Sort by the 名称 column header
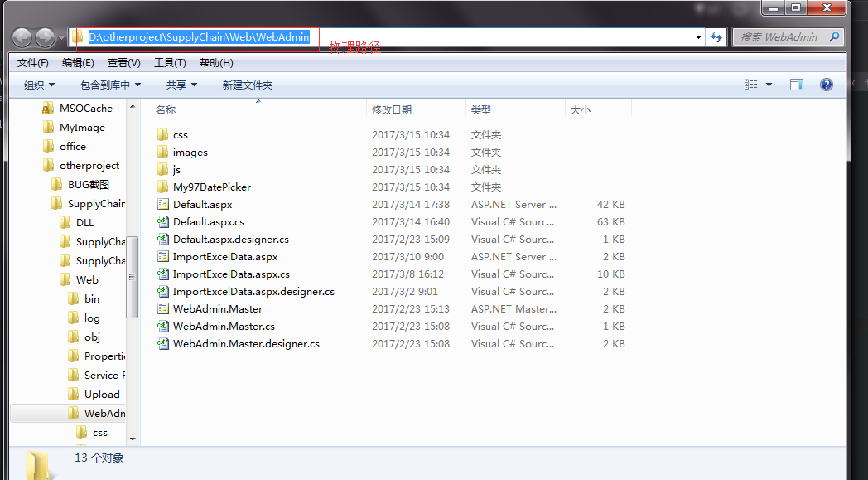Screen dimensions: 868x480 coord(166,109)
